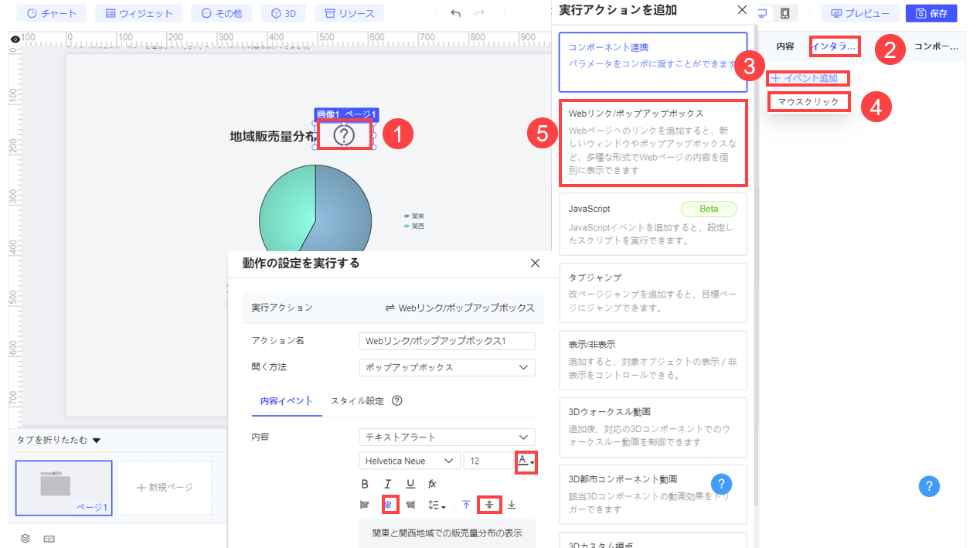The height and width of the screenshot is (548, 980).
Task: Align text to top
Action: tap(466, 505)
